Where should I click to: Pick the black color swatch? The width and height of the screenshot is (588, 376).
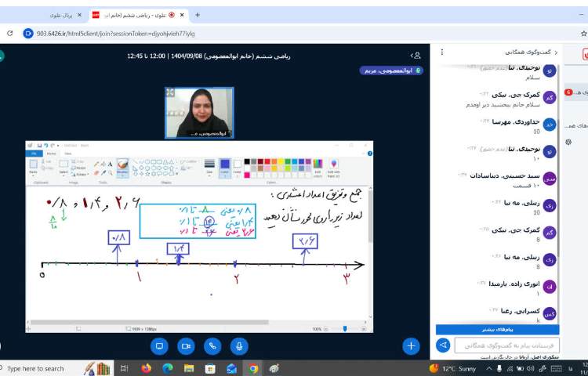(x=247, y=162)
